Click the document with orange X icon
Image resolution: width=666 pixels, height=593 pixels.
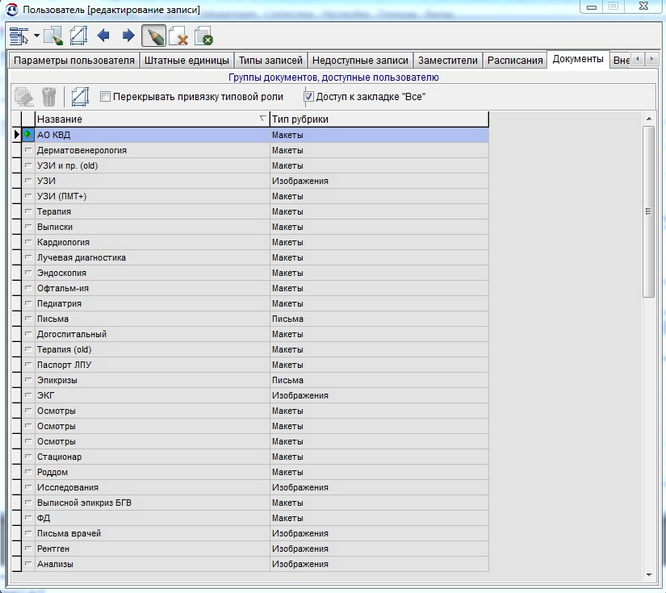(x=178, y=36)
